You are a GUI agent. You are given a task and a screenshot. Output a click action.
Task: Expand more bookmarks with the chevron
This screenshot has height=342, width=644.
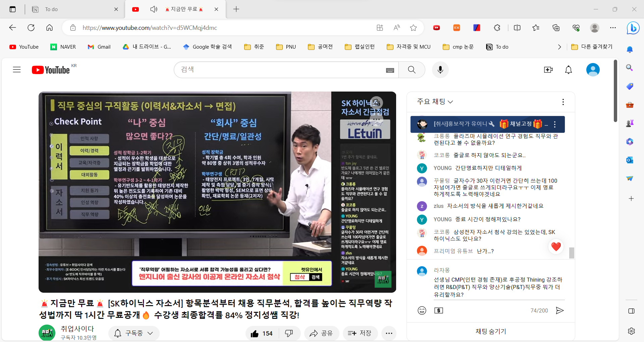[559, 47]
